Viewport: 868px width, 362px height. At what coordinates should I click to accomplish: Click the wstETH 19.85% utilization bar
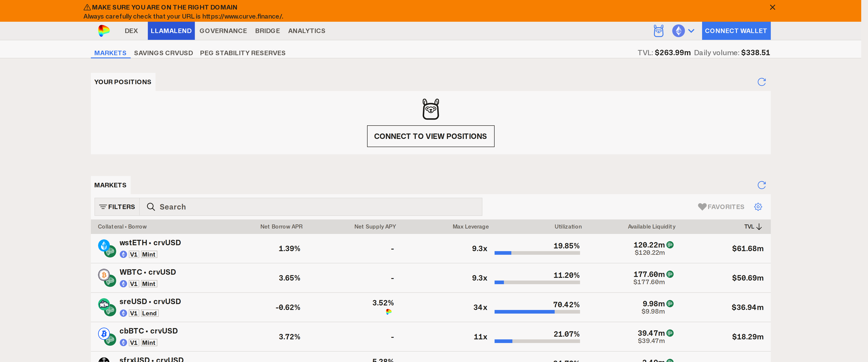coord(537,253)
